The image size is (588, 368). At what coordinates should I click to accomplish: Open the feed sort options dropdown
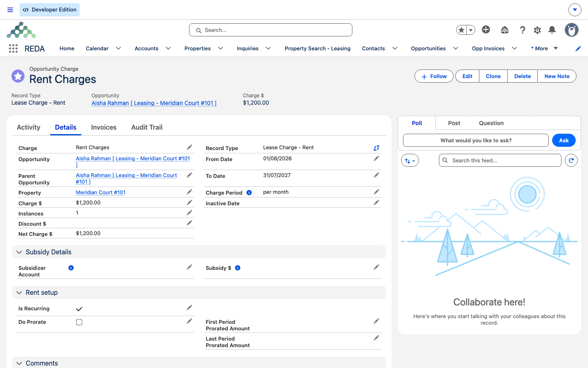pos(410,160)
